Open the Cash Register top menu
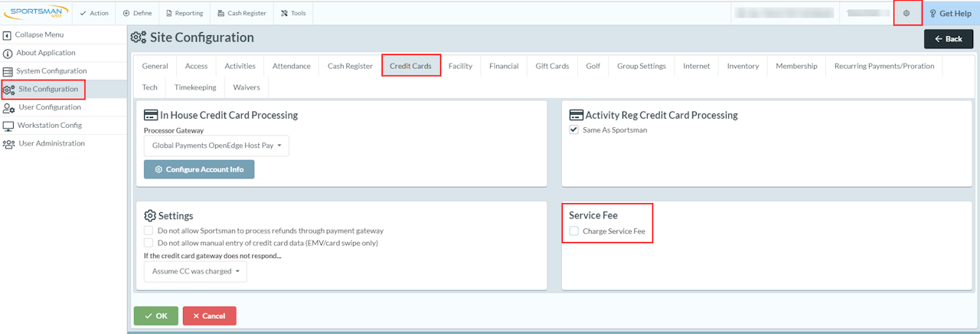Viewport: 980px width, 334px height. click(x=241, y=13)
